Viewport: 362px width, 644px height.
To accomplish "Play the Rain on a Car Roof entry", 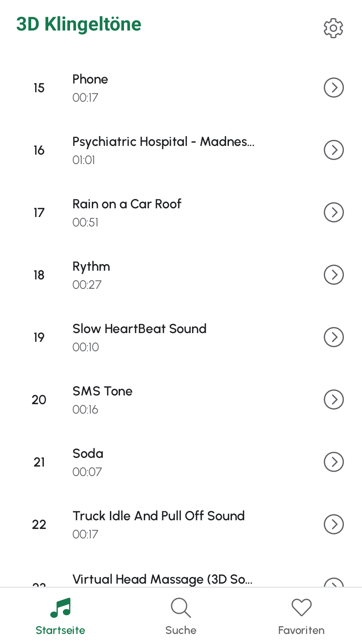I will (127, 204).
